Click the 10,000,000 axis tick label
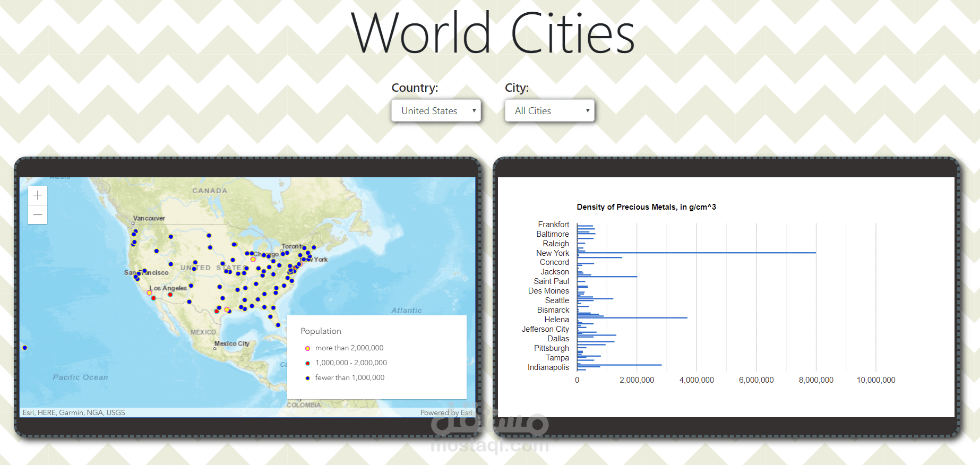This screenshot has height=465, width=980. 876,380
